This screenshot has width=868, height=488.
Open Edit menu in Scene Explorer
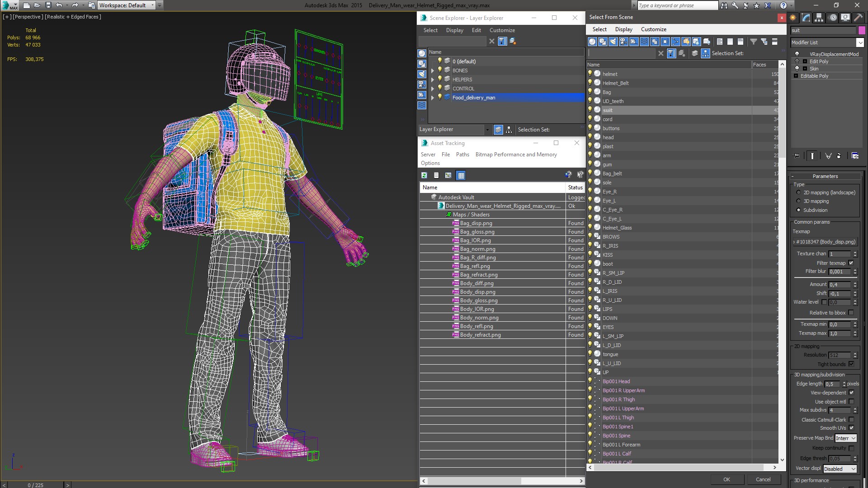pyautogui.click(x=476, y=30)
